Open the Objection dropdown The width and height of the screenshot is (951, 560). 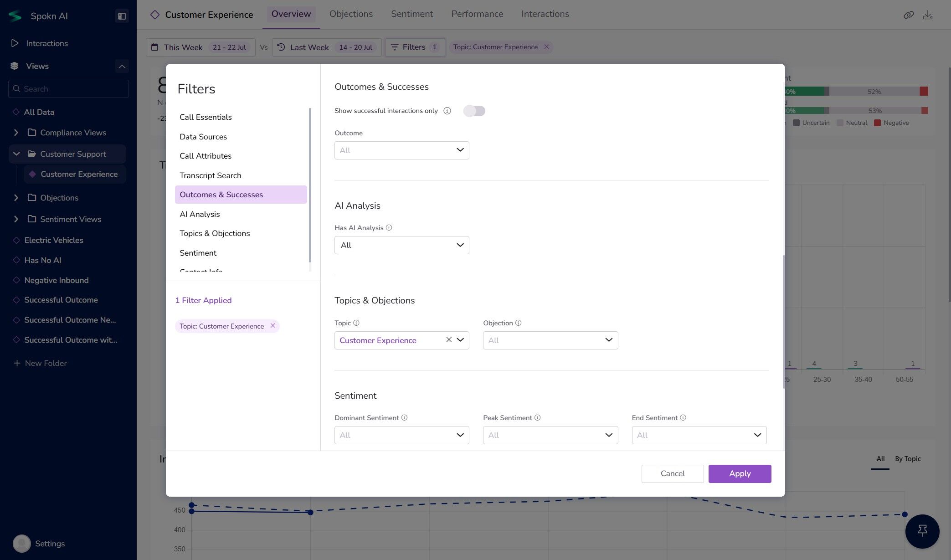[550, 340]
